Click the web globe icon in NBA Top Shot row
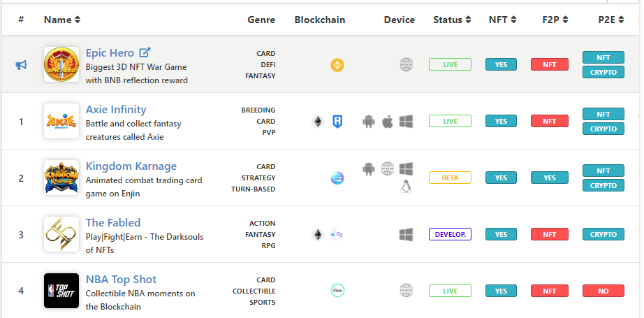 pos(407,291)
